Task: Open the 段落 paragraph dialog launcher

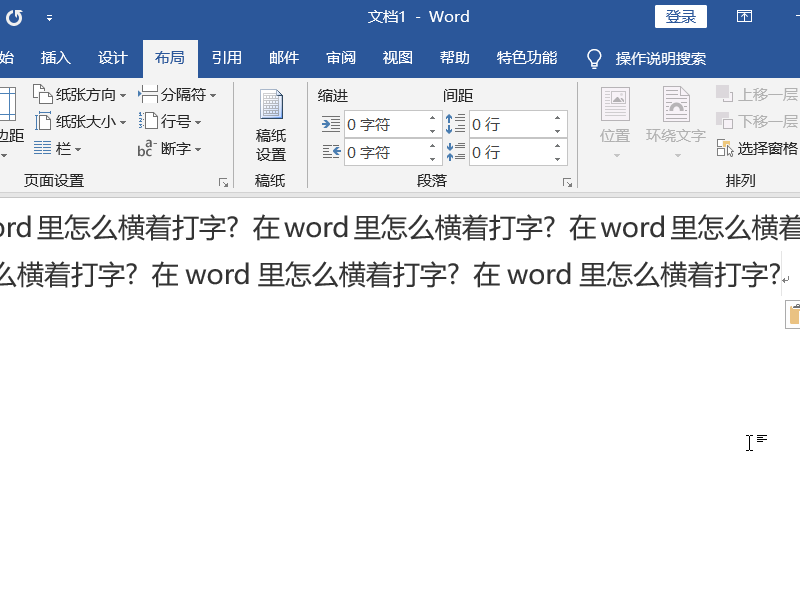Action: 568,181
